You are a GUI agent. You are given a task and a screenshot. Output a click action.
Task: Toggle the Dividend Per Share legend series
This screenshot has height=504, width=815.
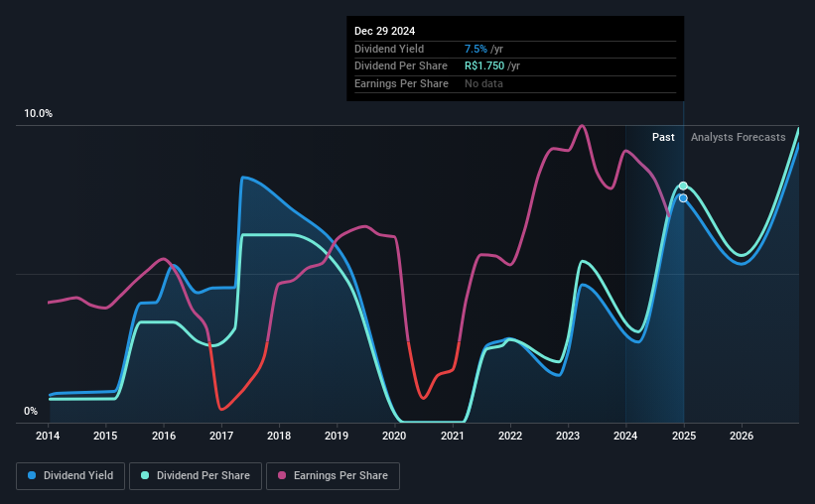click(x=196, y=475)
